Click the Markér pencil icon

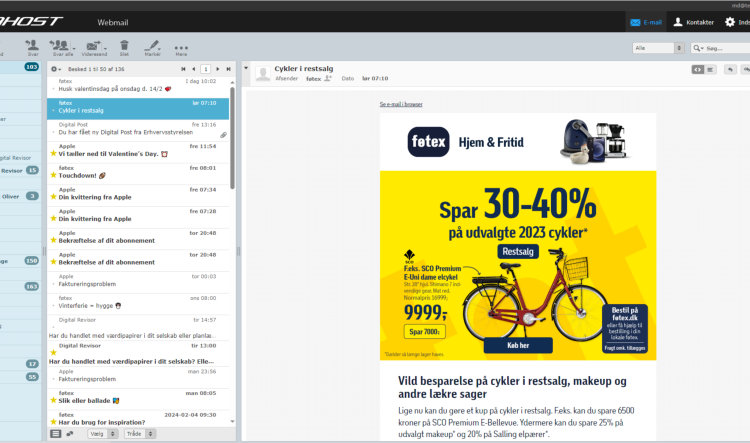pos(153,47)
